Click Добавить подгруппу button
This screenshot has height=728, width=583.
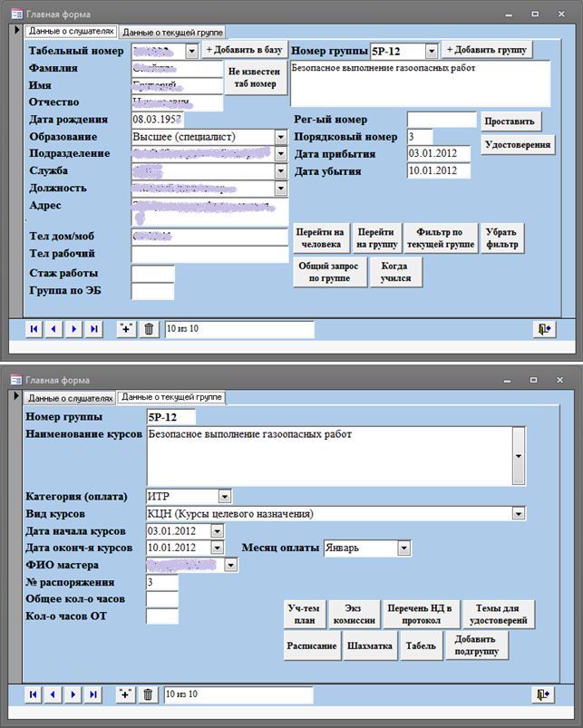(476, 645)
